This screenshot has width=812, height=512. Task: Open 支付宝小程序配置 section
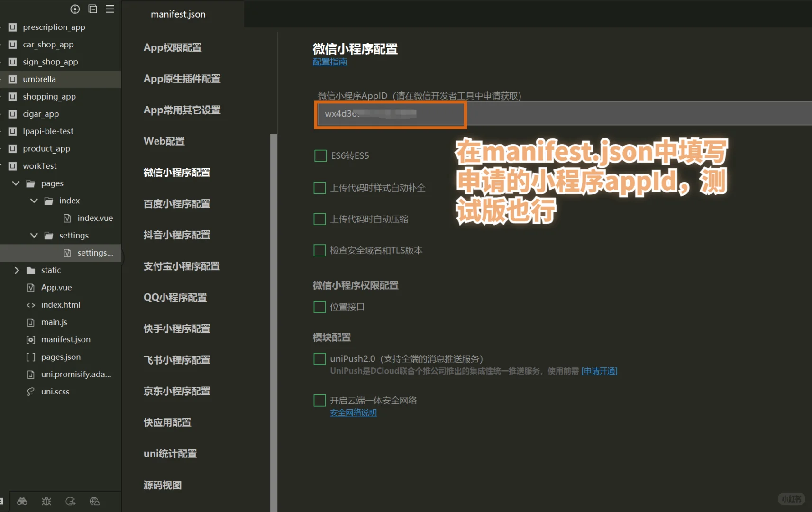[x=182, y=266]
